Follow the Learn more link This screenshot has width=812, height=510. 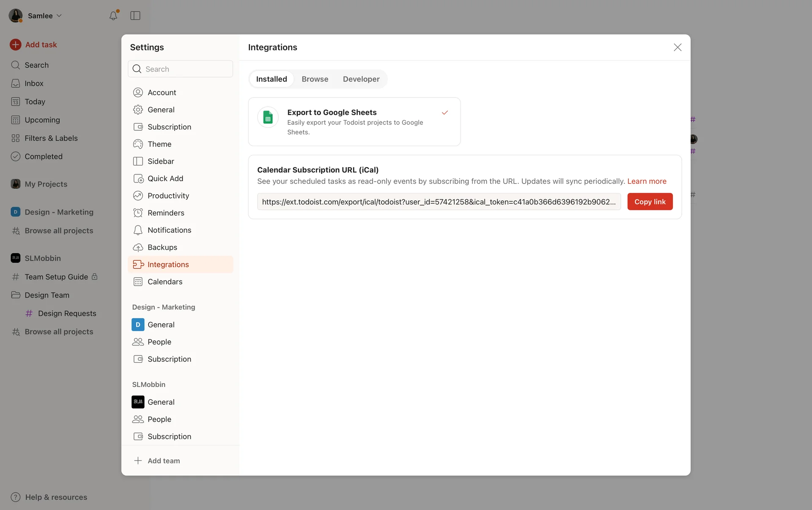coord(646,181)
